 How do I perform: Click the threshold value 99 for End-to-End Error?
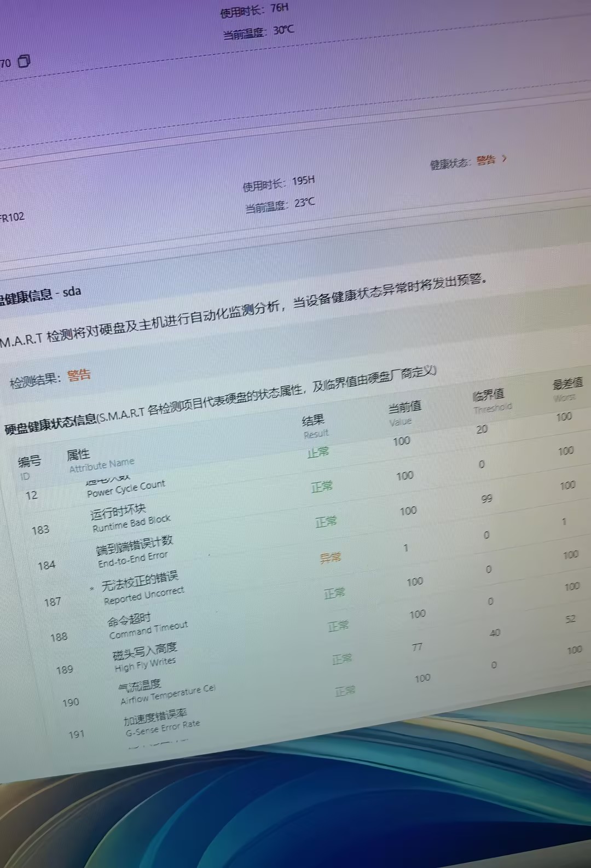[486, 499]
